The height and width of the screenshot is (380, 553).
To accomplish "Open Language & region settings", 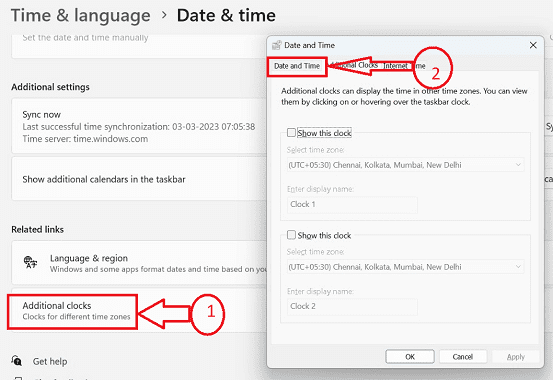I will pos(140,263).
